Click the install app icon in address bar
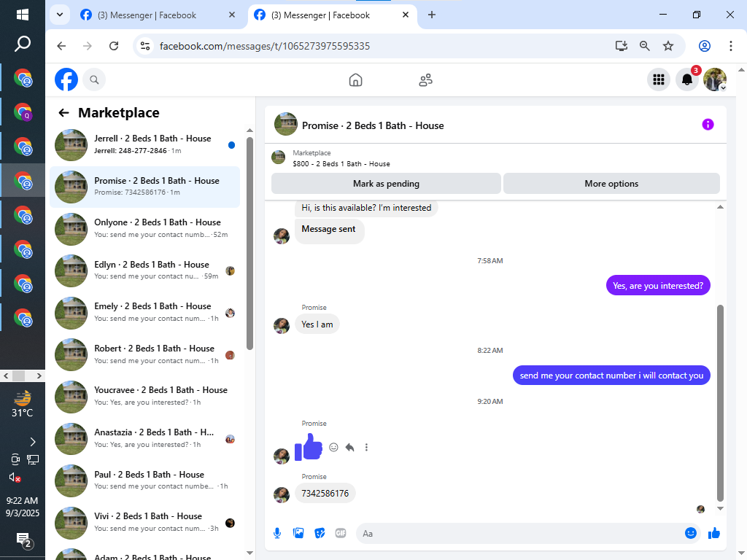The width and height of the screenshot is (747, 560). pyautogui.click(x=622, y=46)
